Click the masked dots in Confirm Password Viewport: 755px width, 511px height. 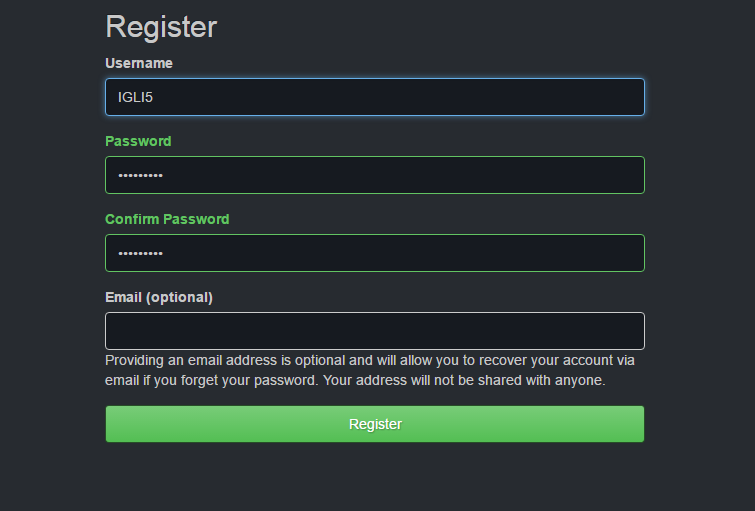140,254
